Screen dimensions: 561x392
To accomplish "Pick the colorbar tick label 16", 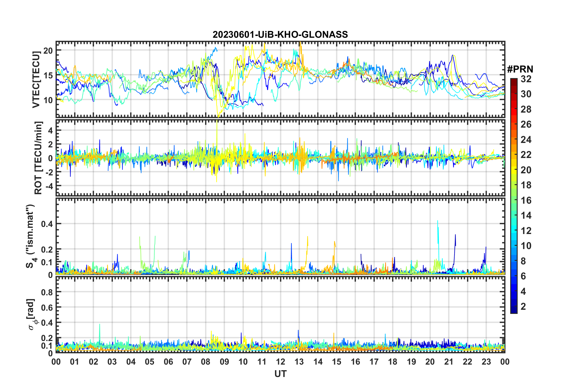I will point(526,200).
